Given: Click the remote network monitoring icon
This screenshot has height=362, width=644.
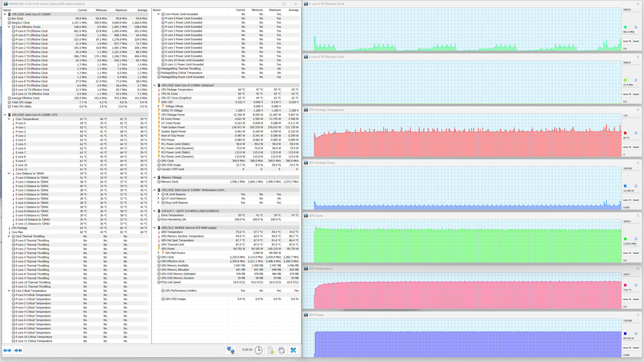Looking at the screenshot, I should pyautogui.click(x=230, y=350).
